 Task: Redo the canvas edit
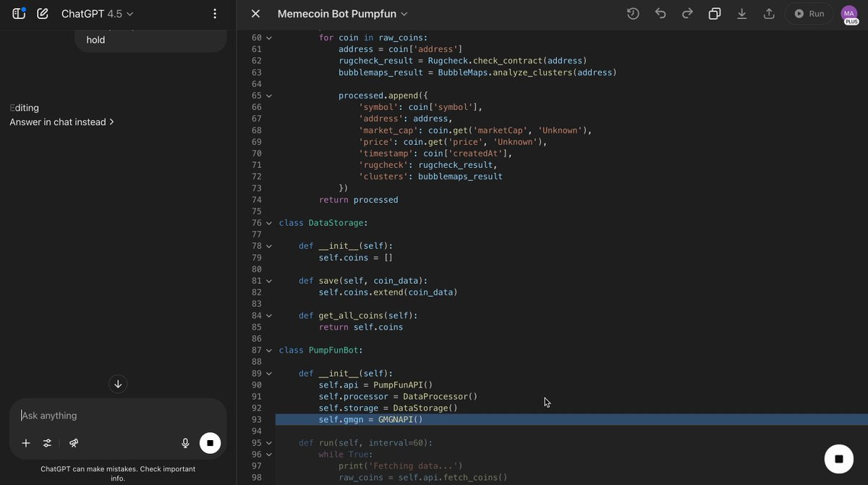click(687, 14)
